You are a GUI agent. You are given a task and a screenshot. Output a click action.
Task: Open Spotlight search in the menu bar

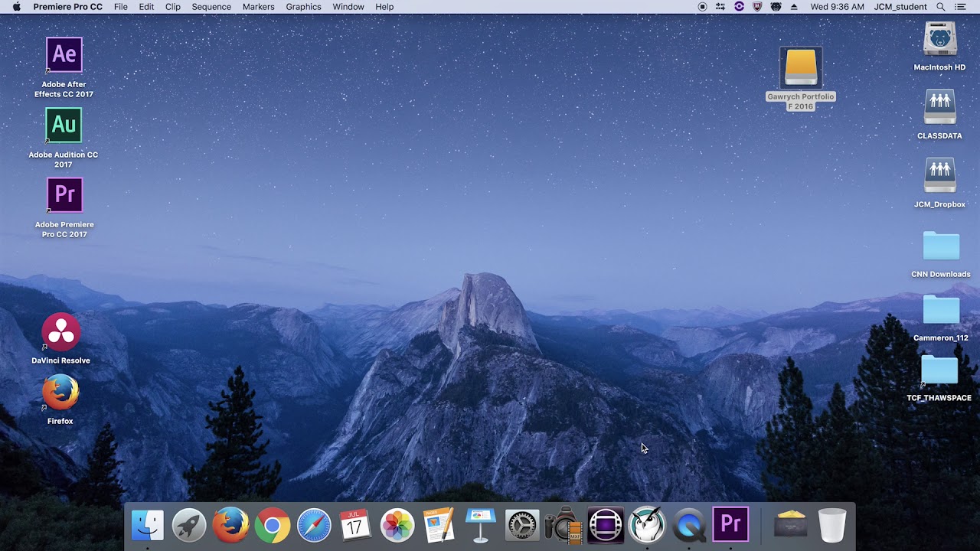(x=941, y=7)
